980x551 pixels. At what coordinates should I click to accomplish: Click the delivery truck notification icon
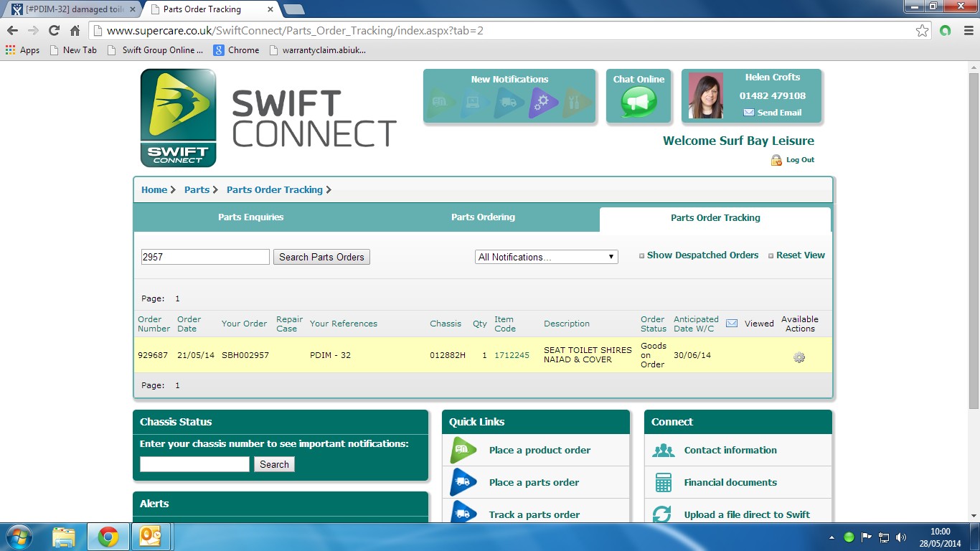(508, 103)
